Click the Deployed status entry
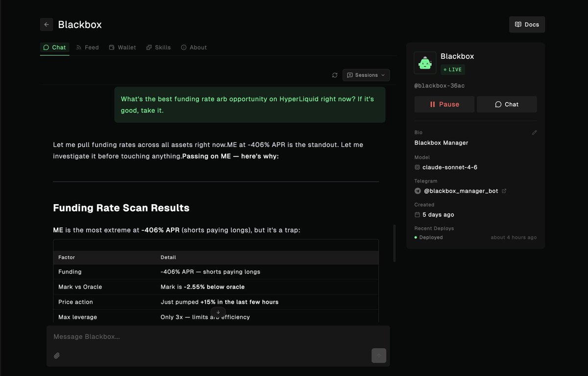588x376 pixels. coord(429,237)
